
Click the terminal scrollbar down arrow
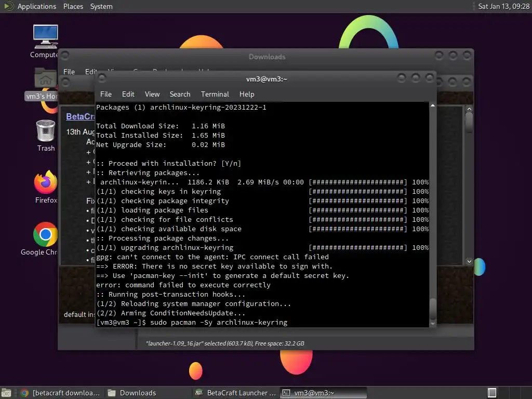click(433, 324)
